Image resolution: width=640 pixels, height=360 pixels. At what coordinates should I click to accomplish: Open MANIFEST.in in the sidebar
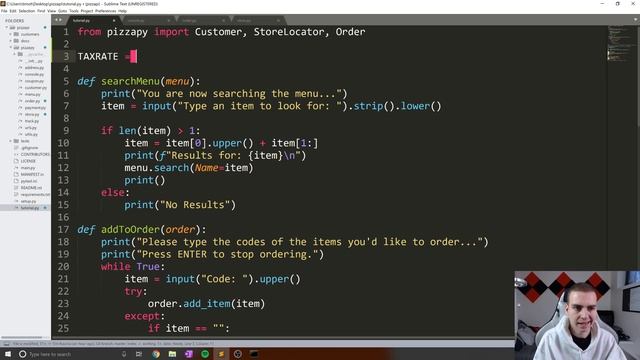click(x=32, y=174)
